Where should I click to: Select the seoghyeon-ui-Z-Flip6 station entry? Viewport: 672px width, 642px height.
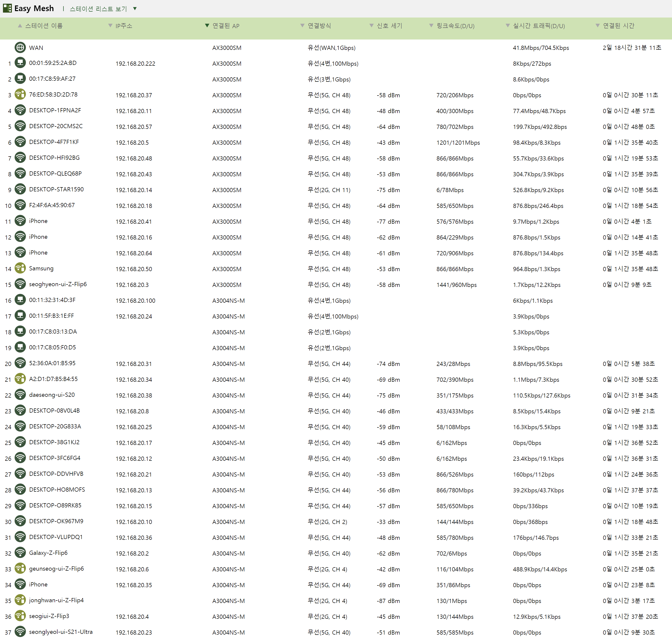[58, 284]
